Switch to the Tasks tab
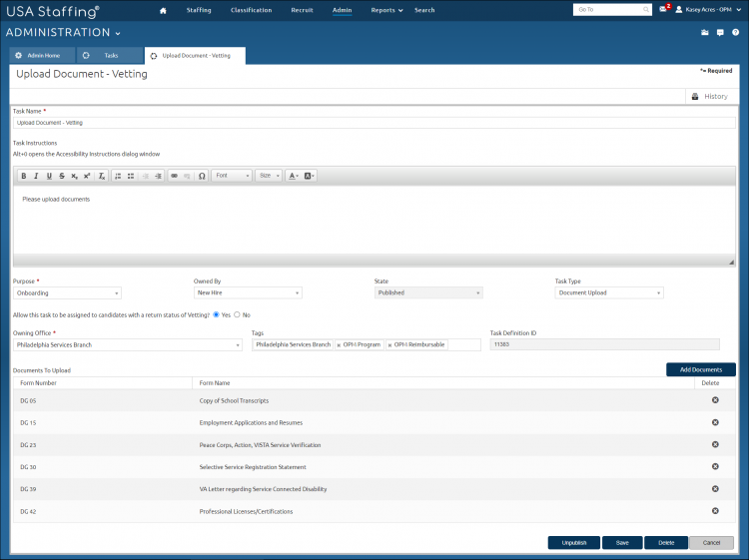 tap(110, 55)
